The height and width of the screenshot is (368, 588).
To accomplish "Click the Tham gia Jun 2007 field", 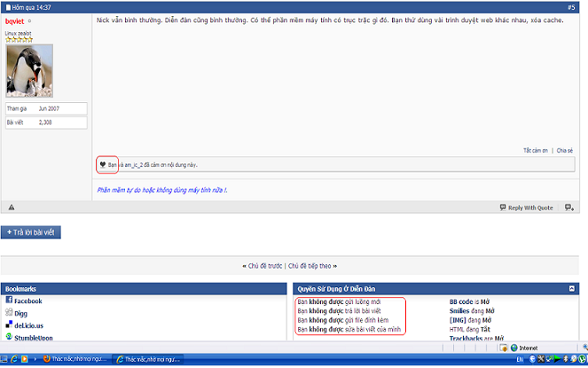I will coord(46,108).
